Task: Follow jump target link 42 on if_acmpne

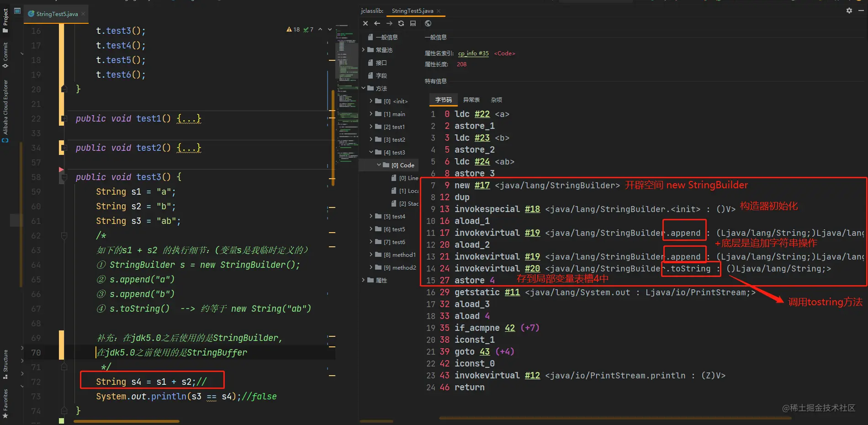Action: coord(510,328)
